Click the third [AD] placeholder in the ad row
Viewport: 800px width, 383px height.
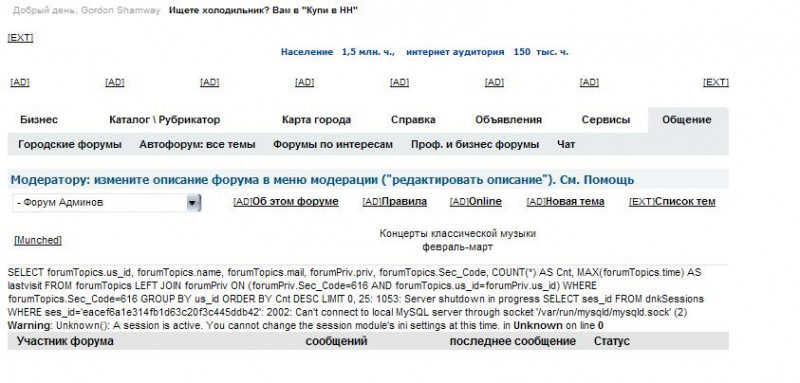pyautogui.click(x=210, y=82)
